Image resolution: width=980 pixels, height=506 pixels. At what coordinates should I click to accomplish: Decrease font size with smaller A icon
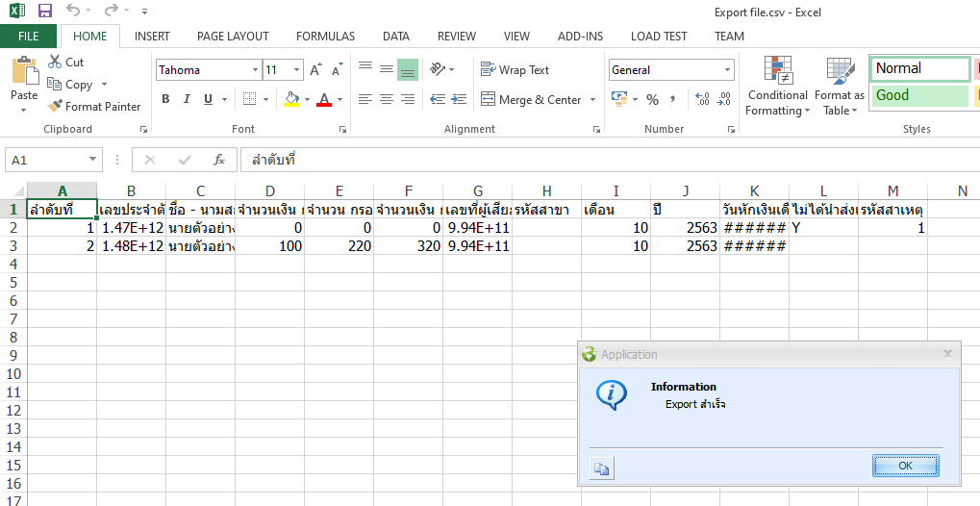(338, 70)
